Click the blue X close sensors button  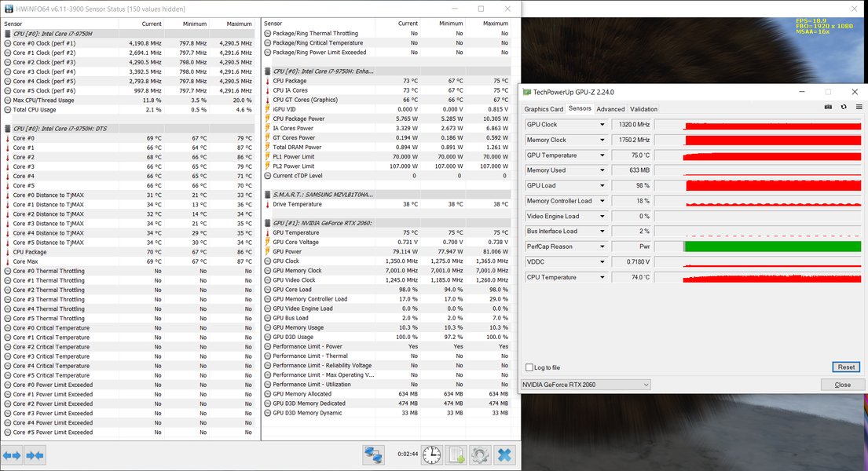504,455
